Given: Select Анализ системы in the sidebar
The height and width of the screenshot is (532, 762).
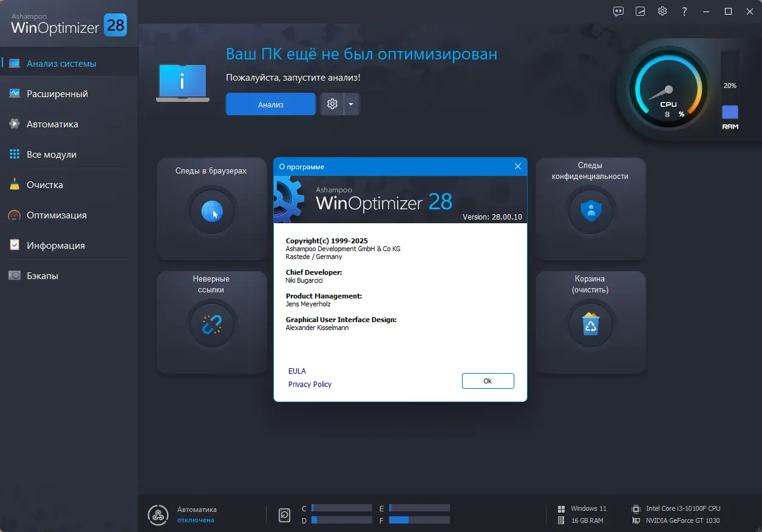Looking at the screenshot, I should [x=69, y=63].
